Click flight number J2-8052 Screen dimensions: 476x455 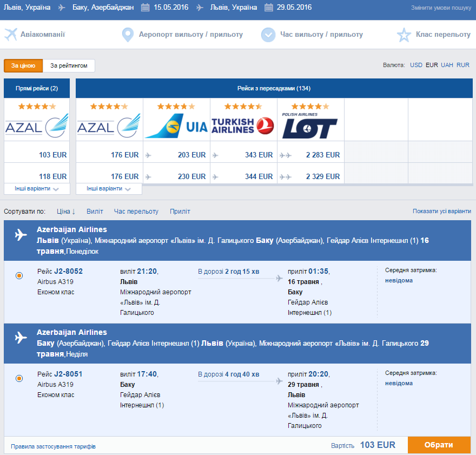(68, 272)
